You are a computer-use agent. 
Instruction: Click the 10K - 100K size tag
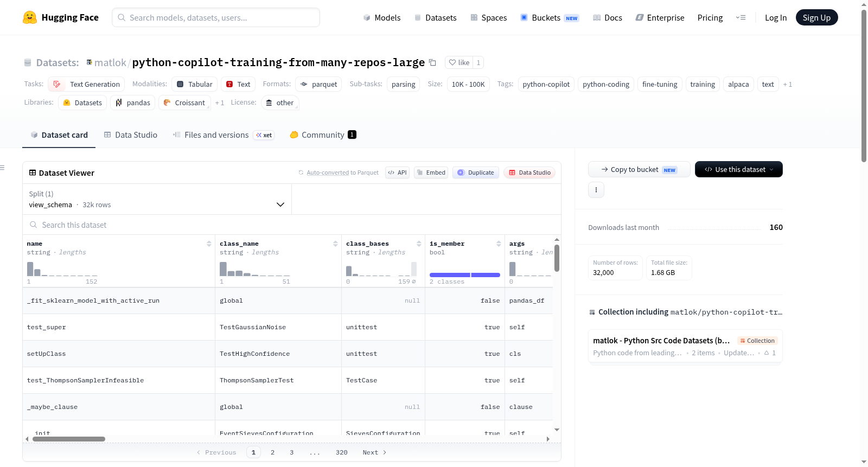coord(468,84)
